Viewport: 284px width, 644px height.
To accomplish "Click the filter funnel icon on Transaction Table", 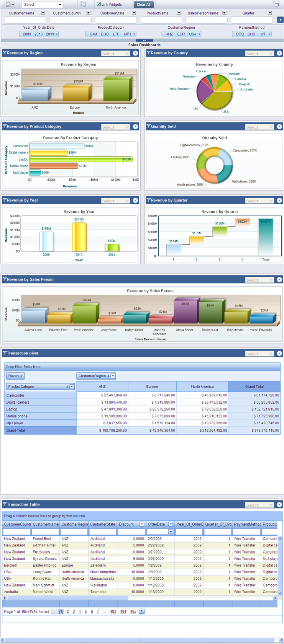I will (x=5, y=504).
